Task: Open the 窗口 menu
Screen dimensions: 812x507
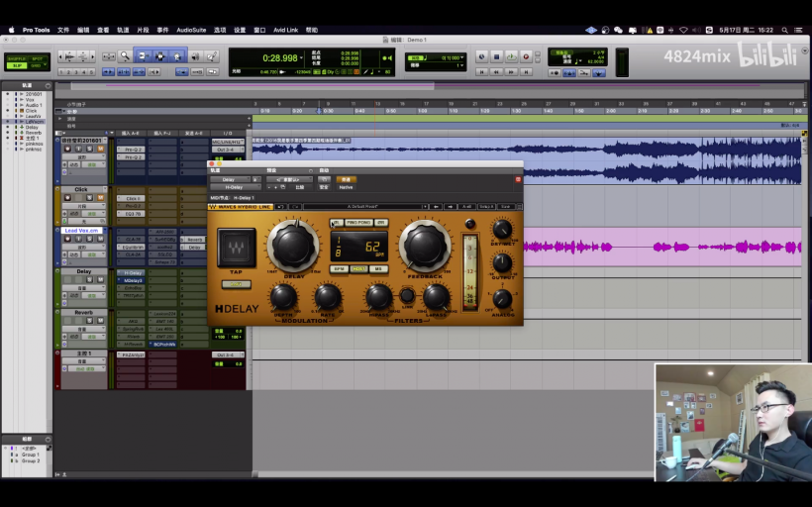Action: (x=259, y=30)
